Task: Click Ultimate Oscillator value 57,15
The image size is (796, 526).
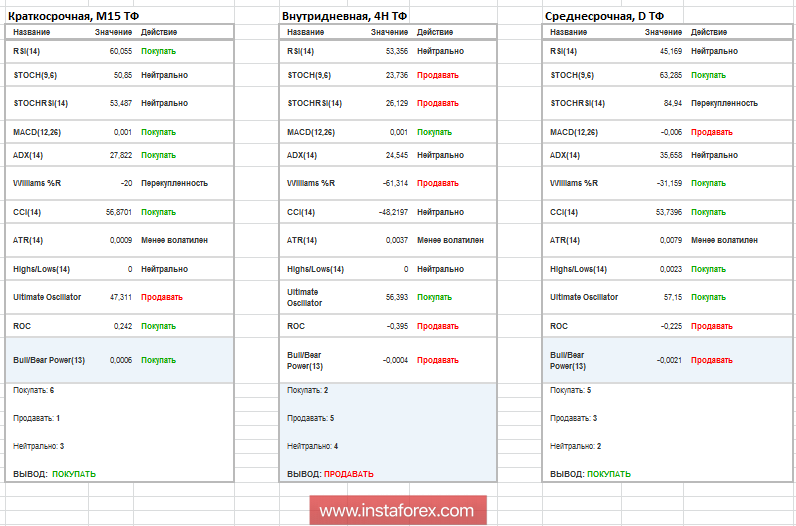Action: 673,297
